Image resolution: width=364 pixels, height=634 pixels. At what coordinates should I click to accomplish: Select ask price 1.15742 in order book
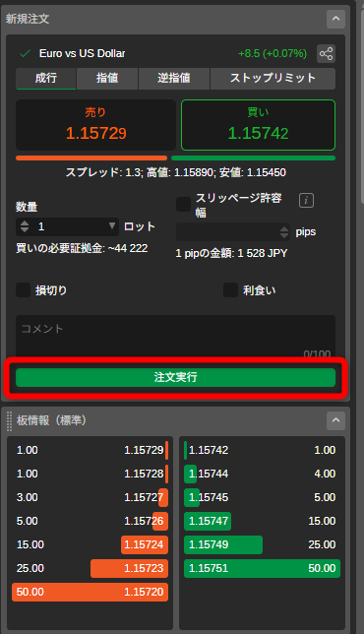coord(209,450)
